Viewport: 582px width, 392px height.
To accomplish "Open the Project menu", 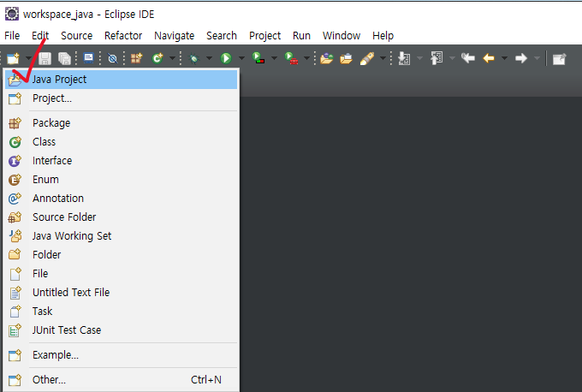I will (x=264, y=36).
